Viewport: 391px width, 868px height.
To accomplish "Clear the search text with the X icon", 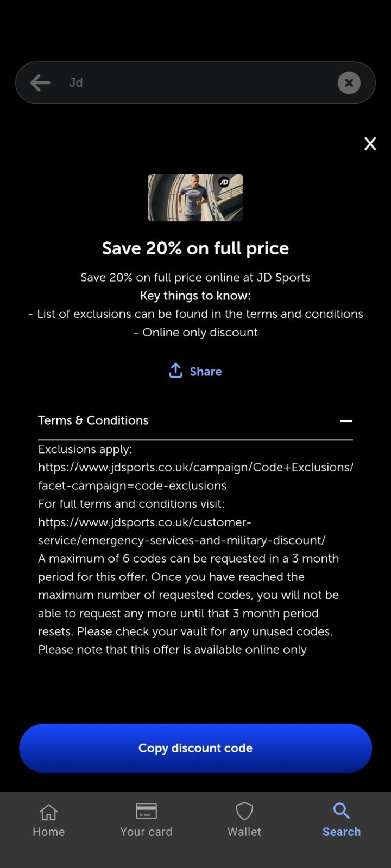I will point(349,82).
